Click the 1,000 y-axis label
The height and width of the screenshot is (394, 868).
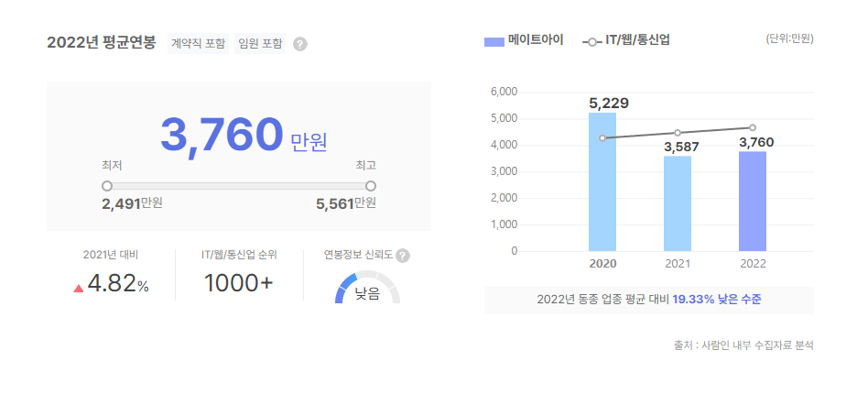click(x=504, y=225)
